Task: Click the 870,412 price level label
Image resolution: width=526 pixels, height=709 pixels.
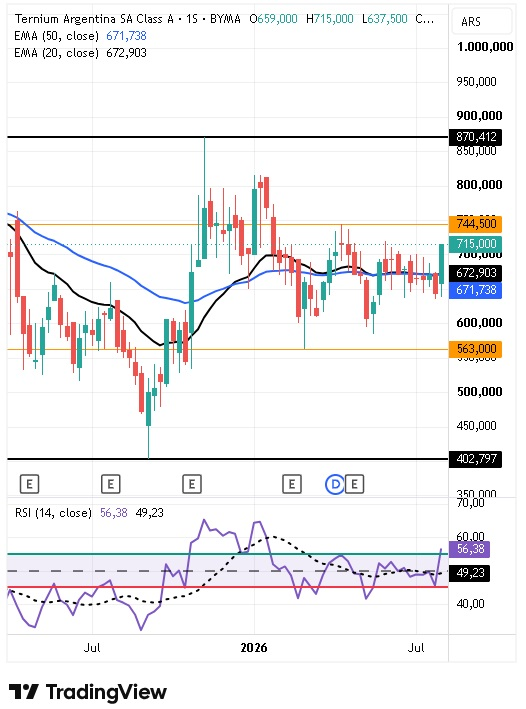Action: coord(475,137)
